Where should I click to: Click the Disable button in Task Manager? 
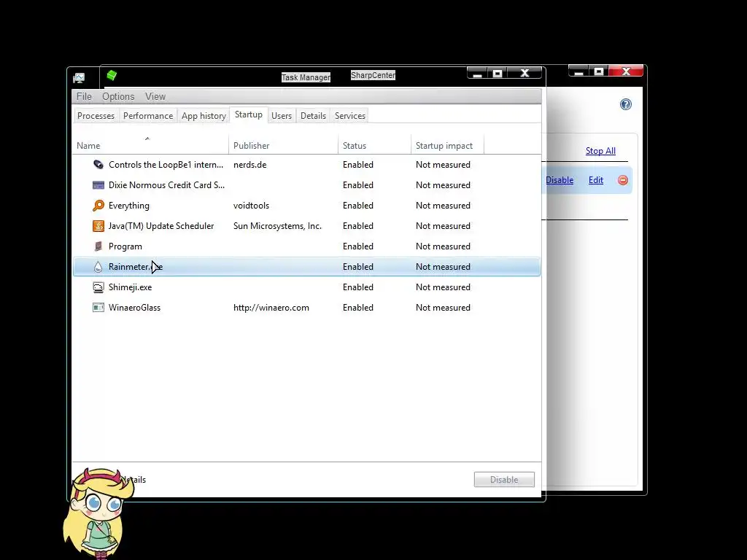[504, 480]
